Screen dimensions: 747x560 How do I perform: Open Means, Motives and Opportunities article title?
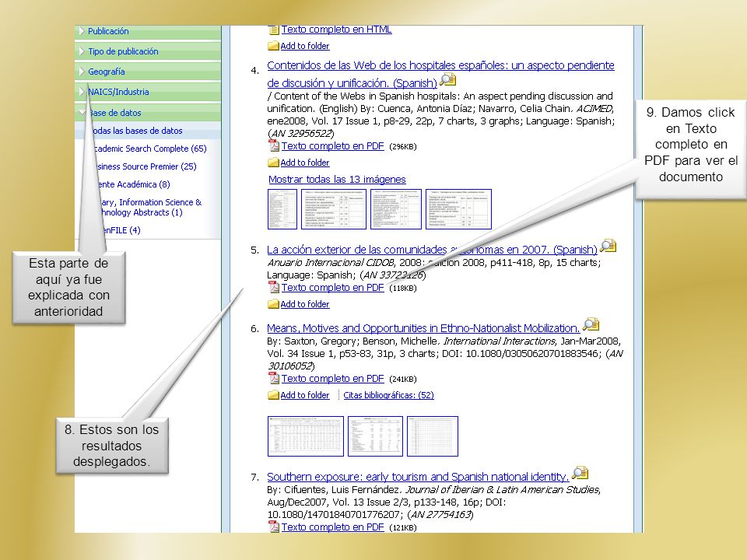pos(423,328)
